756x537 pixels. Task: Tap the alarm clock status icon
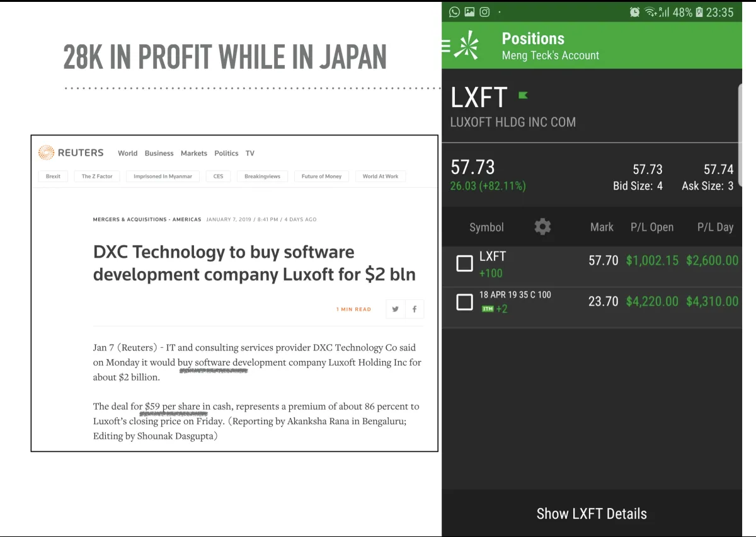[634, 12]
